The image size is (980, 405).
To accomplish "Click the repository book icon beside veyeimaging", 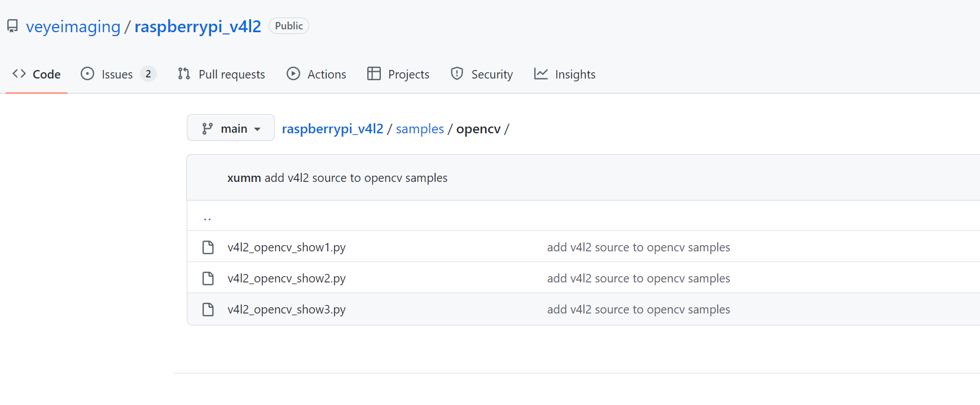I will (x=12, y=27).
